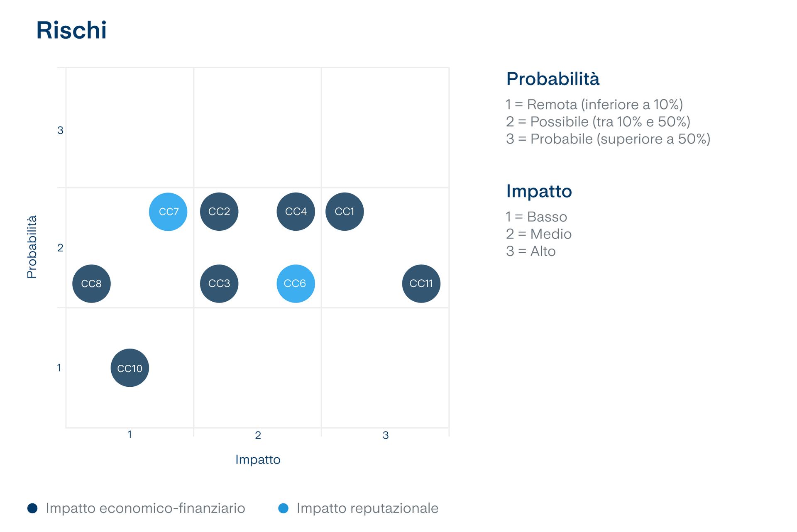Click the Impatto heading on the right
797x532 pixels.
pyautogui.click(x=539, y=191)
